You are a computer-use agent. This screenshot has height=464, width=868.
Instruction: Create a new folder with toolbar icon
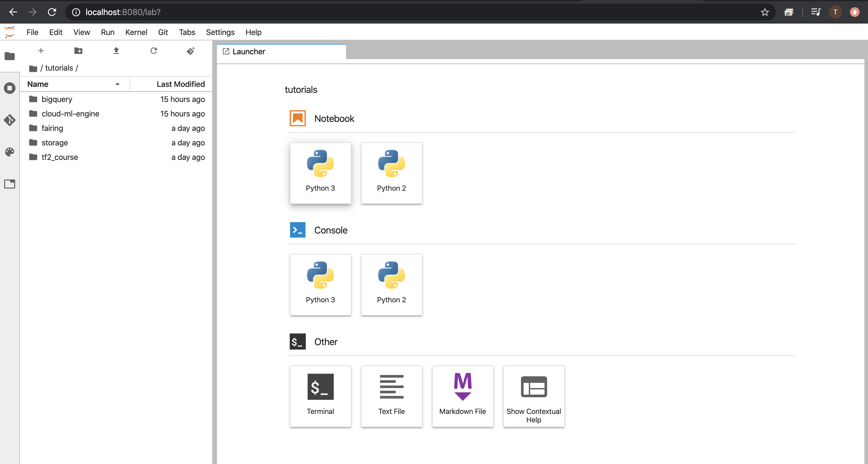pyautogui.click(x=78, y=51)
